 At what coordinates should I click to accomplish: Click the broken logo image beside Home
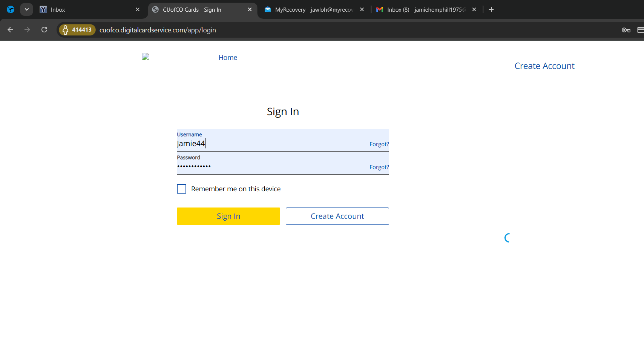(x=146, y=57)
